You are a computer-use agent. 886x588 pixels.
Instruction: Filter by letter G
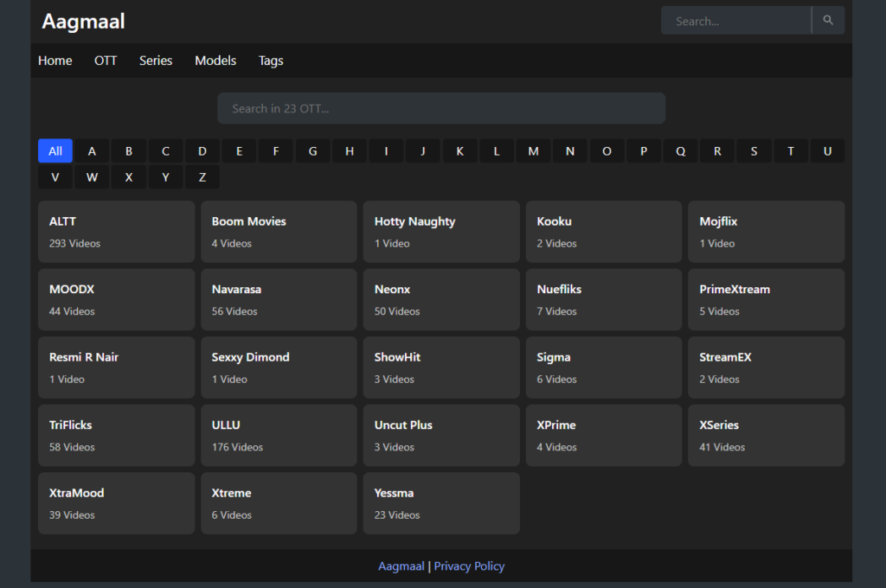312,150
